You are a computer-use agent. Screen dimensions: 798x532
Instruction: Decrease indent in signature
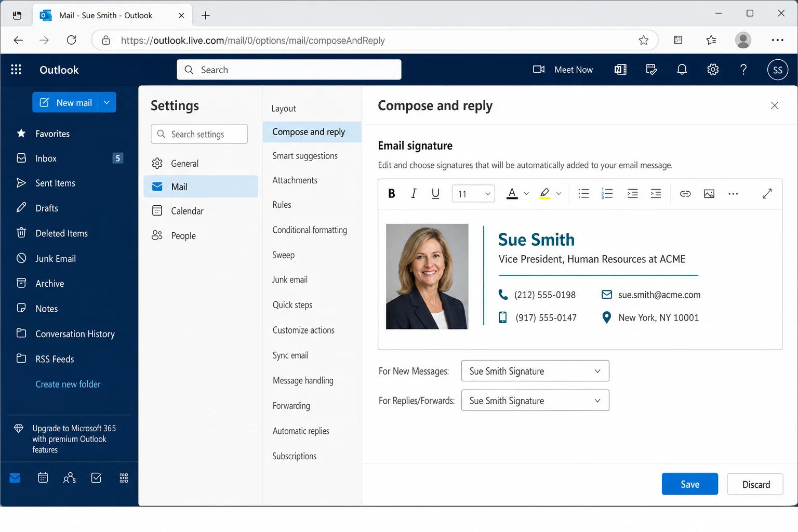point(632,194)
